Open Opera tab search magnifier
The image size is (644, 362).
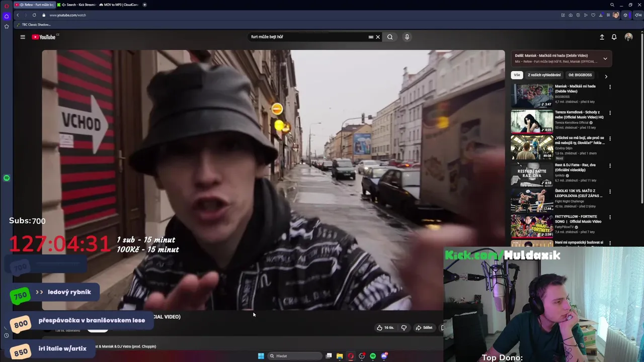click(x=612, y=5)
